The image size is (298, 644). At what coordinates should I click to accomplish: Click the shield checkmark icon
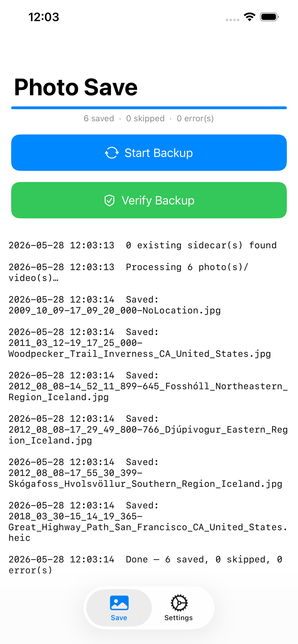[109, 201]
